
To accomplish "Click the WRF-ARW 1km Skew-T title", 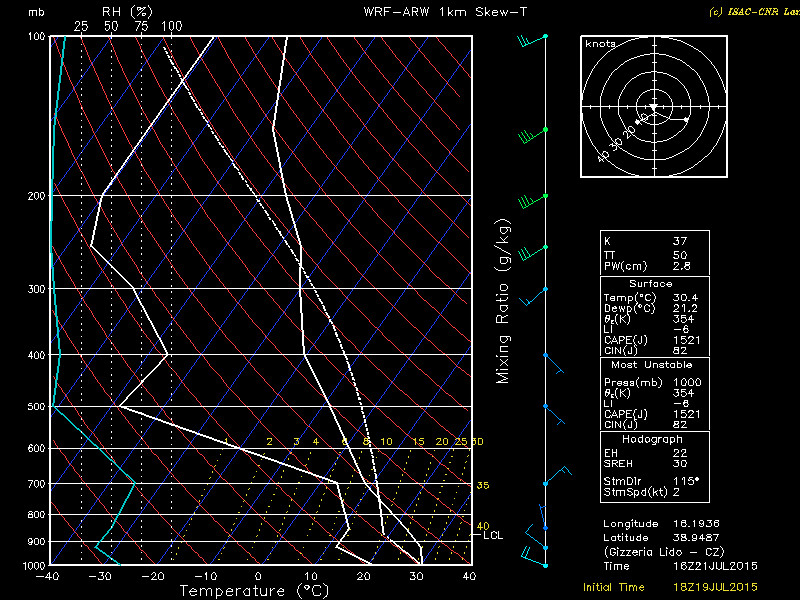I will pyautogui.click(x=445, y=12).
